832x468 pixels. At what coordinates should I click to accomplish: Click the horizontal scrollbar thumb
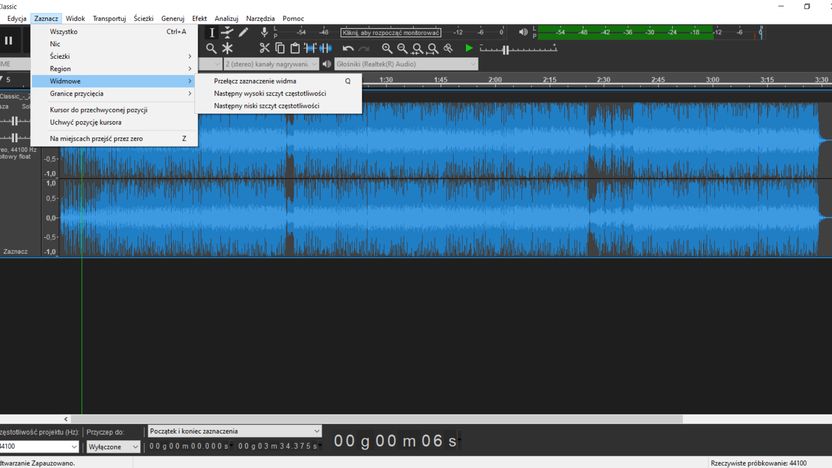pos(377,419)
